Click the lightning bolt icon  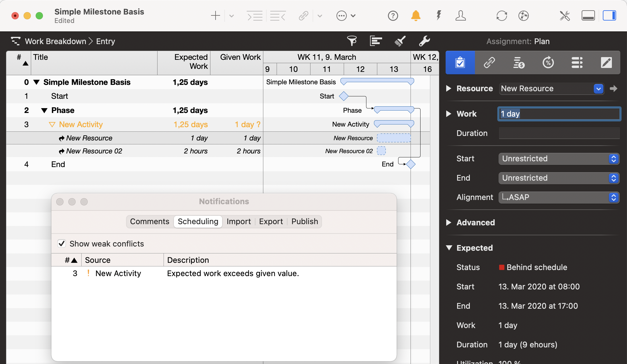pyautogui.click(x=438, y=16)
